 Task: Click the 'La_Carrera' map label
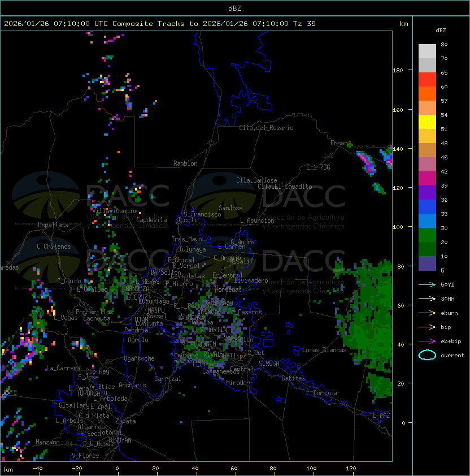[63, 368]
